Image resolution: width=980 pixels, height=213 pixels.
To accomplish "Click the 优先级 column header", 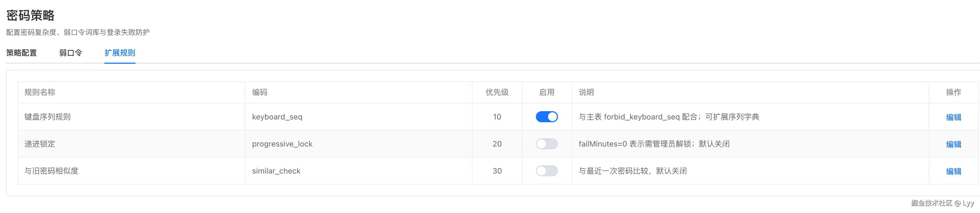I will click(x=497, y=92).
